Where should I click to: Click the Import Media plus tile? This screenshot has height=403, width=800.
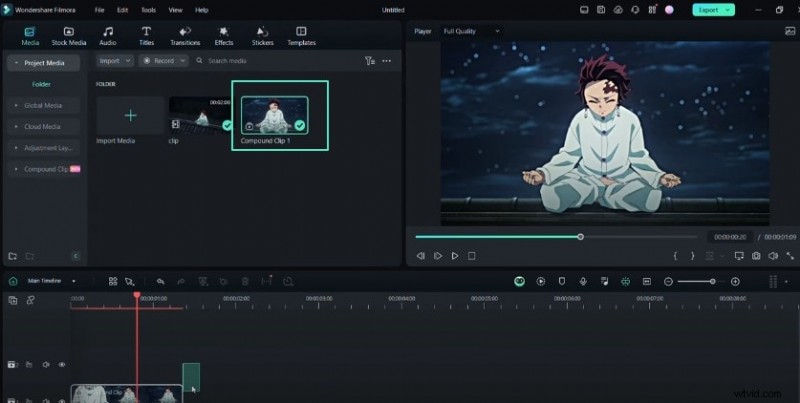tap(130, 115)
